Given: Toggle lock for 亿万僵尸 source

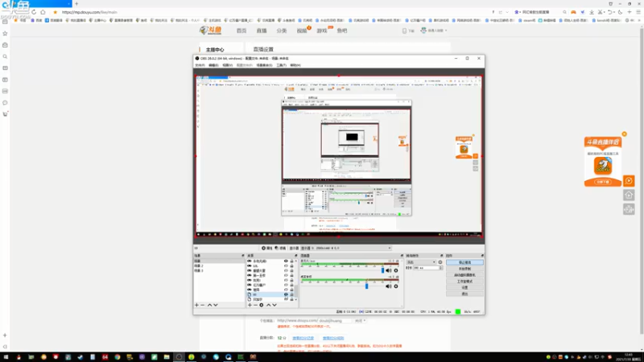Looking at the screenshot, I should tap(291, 285).
